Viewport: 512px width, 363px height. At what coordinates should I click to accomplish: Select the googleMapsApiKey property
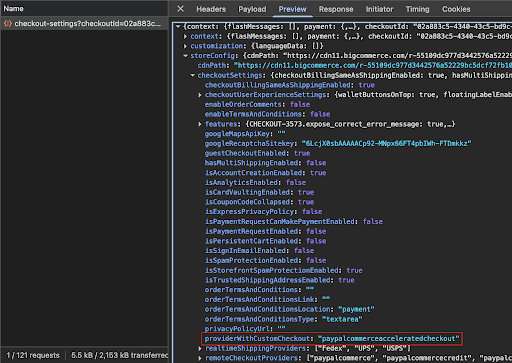[x=245, y=134]
